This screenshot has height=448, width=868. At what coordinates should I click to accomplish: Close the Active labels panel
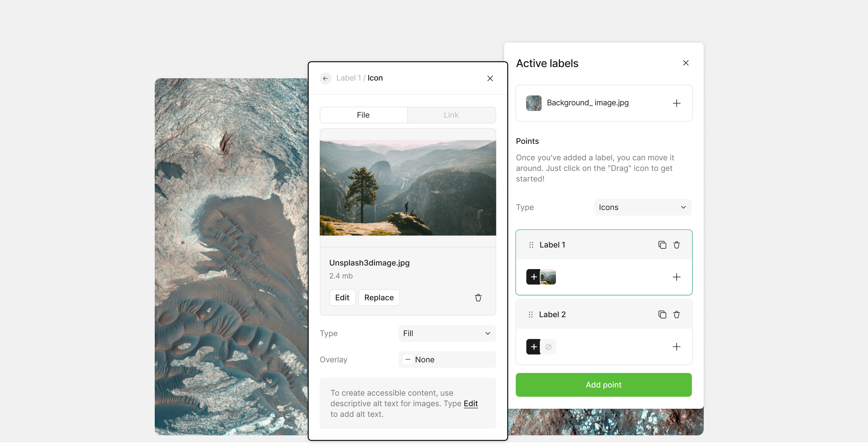686,63
